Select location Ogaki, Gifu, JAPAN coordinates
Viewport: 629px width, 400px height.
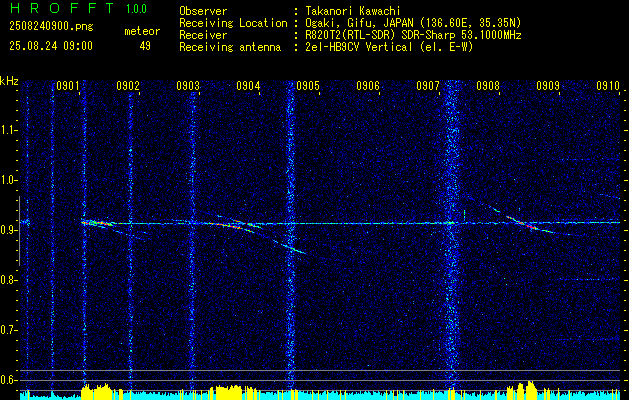(x=413, y=23)
